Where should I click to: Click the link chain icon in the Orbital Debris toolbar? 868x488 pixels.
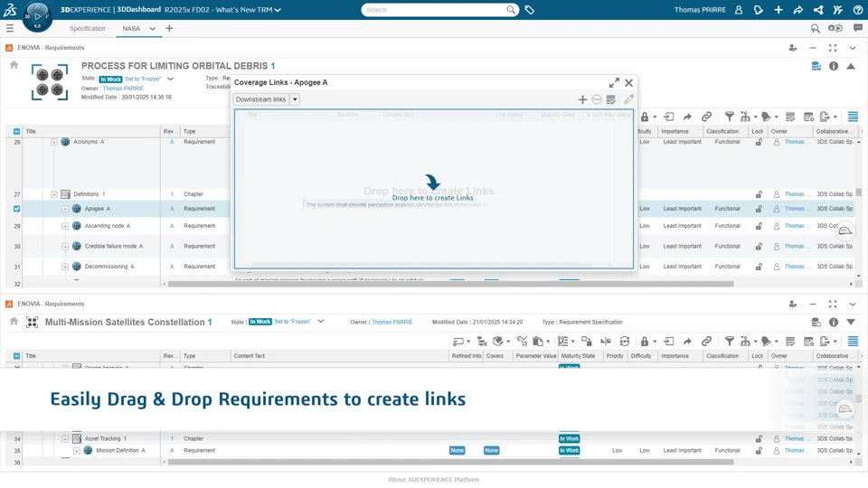706,117
